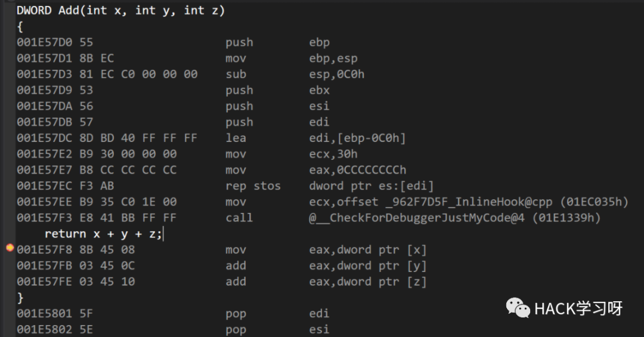This screenshot has height=337, width=644.
Task: Click the HACK学习呀 watermark text
Action: [x=578, y=308]
